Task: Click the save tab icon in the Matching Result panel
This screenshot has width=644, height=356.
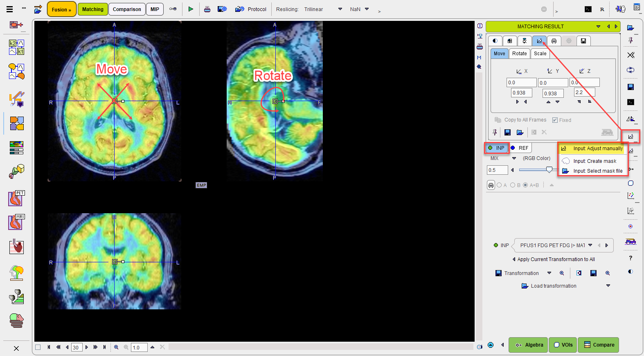Action: pyautogui.click(x=583, y=41)
